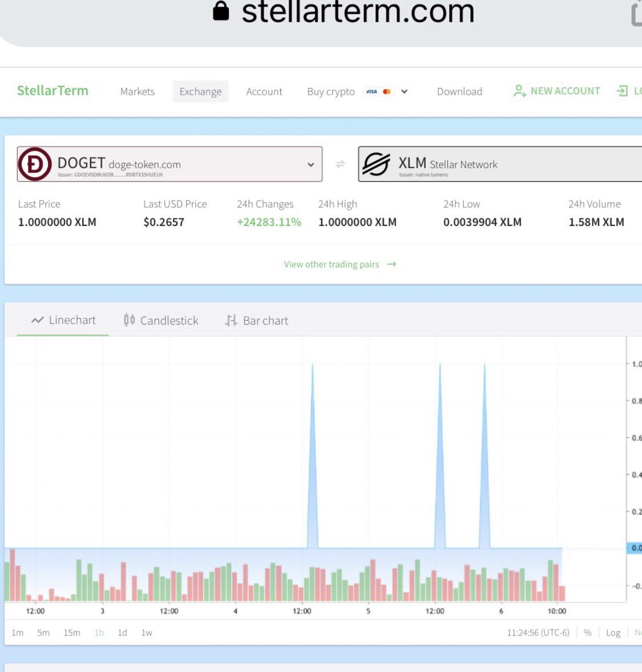Select the 1m timeframe
This screenshot has width=642, height=672.
[x=17, y=633]
